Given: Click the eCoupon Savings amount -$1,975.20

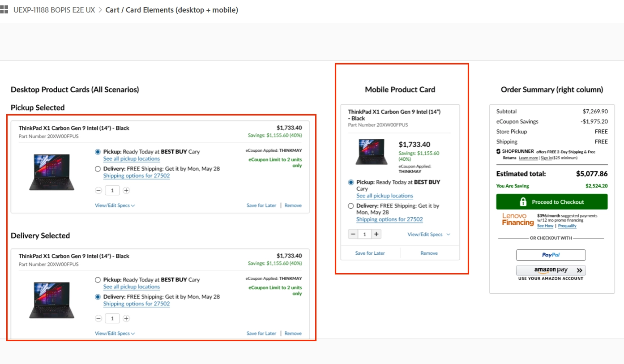Looking at the screenshot, I should coord(594,122).
